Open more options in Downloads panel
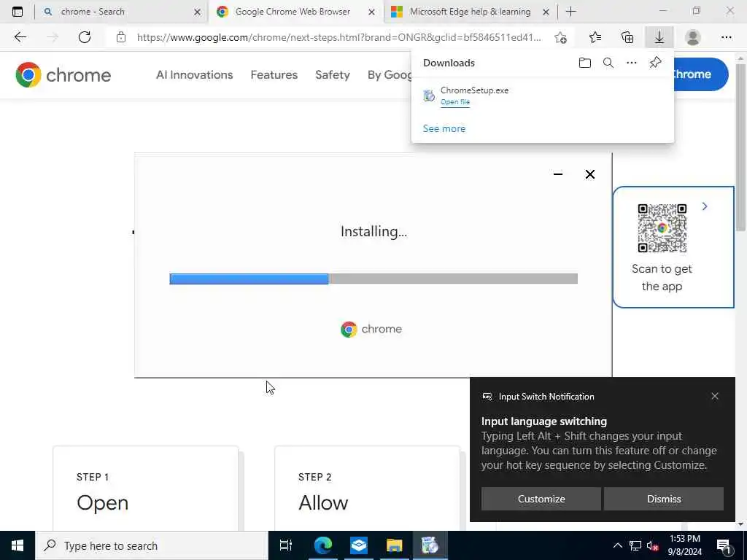 [632, 63]
